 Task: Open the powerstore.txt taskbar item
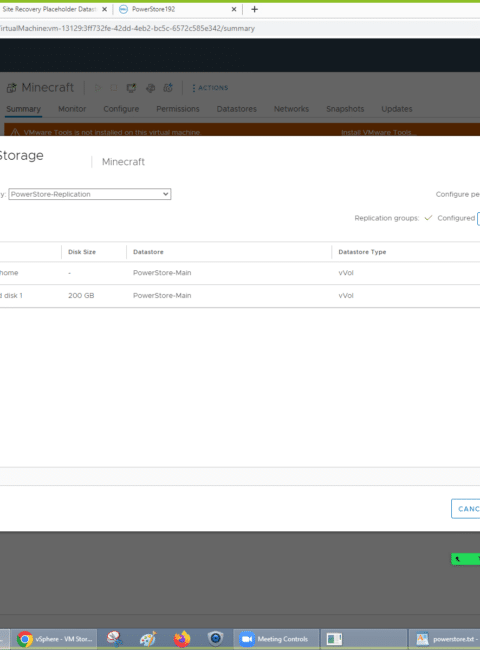pos(446,639)
